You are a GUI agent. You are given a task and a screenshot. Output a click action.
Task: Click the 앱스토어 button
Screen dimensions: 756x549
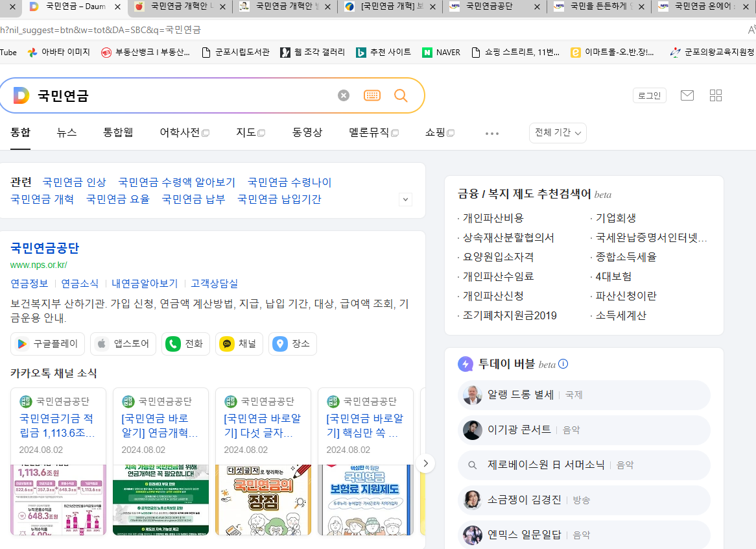(123, 343)
